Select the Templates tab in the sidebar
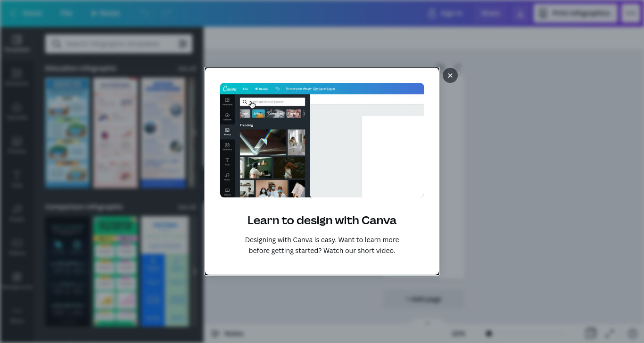Image resolution: width=644 pixels, height=343 pixels. 17,43
